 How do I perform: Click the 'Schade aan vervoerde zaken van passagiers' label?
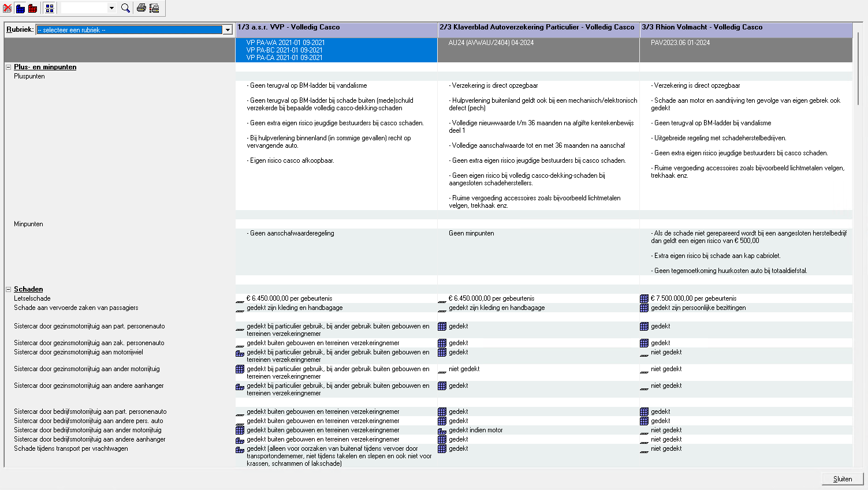(x=76, y=308)
